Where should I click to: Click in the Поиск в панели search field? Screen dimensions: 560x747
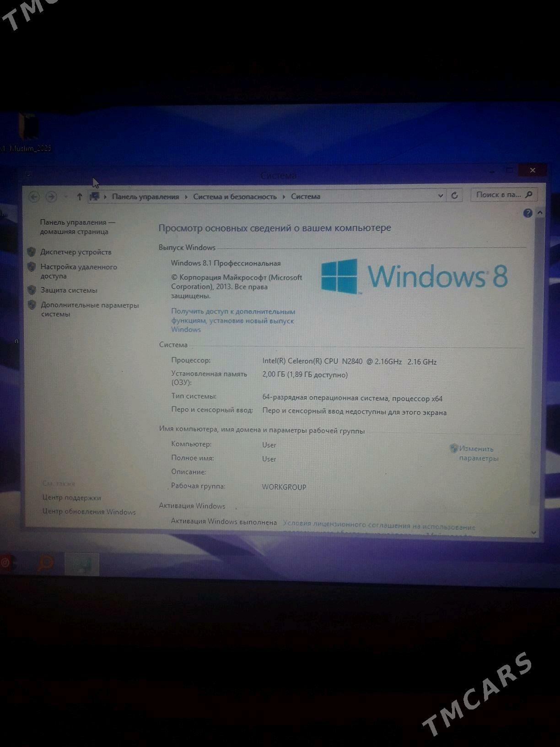[x=498, y=195]
